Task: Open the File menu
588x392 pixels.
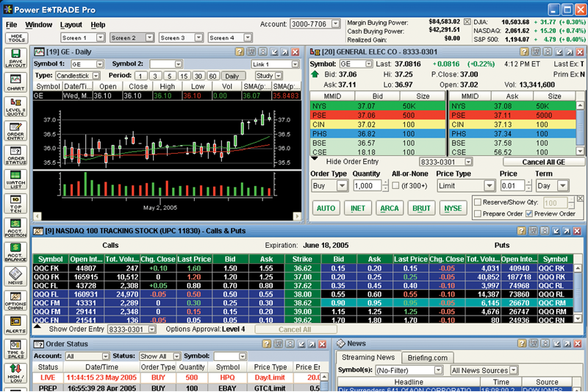Action: point(11,25)
